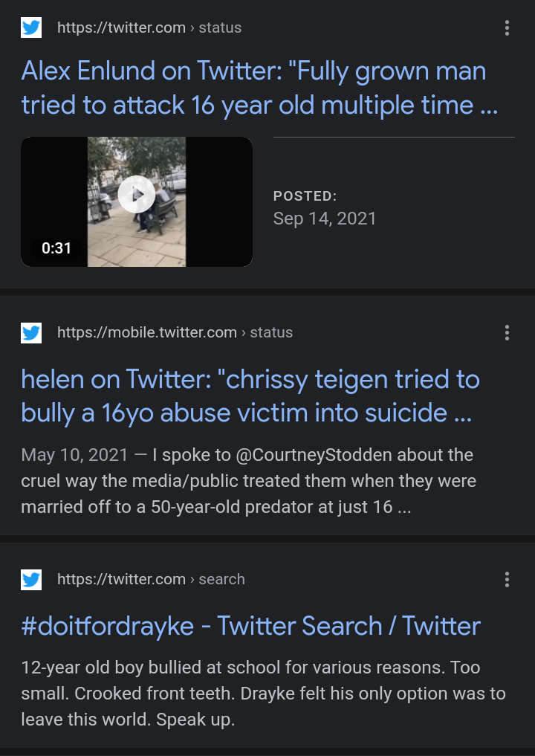The height and width of the screenshot is (756, 535).
Task: Click the POSTED: label beside the video
Action: pos(305,196)
